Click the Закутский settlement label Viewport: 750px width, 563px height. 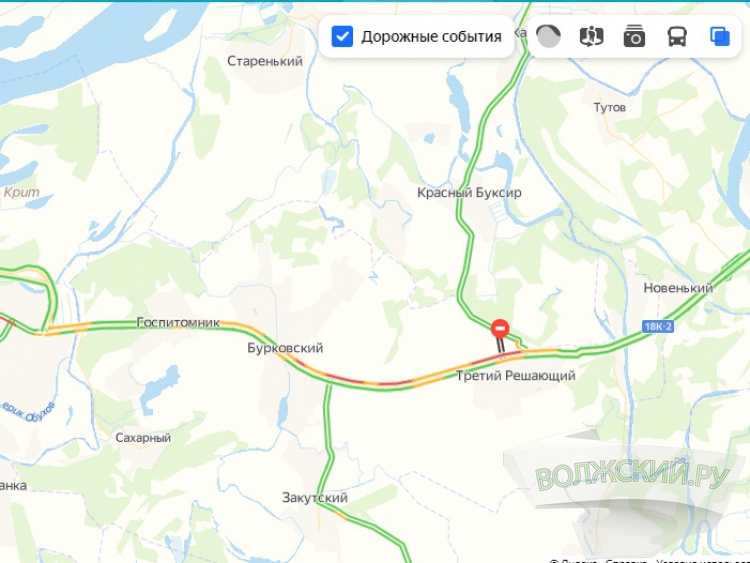pos(315,497)
